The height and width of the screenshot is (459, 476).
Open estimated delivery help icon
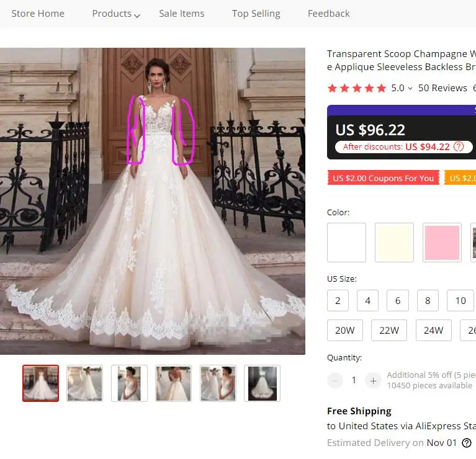(467, 443)
